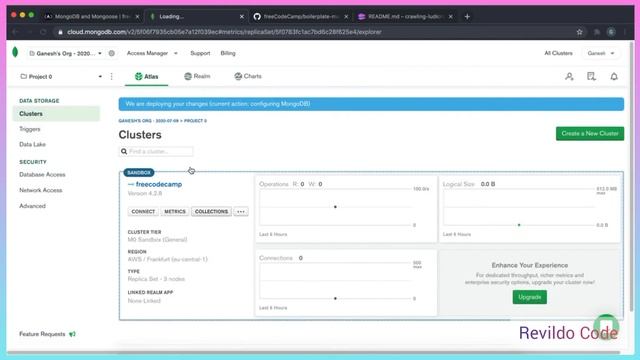Image resolution: width=640 pixels, height=360 pixels.
Task: Open Data Lake in sidebar
Action: 32,144
